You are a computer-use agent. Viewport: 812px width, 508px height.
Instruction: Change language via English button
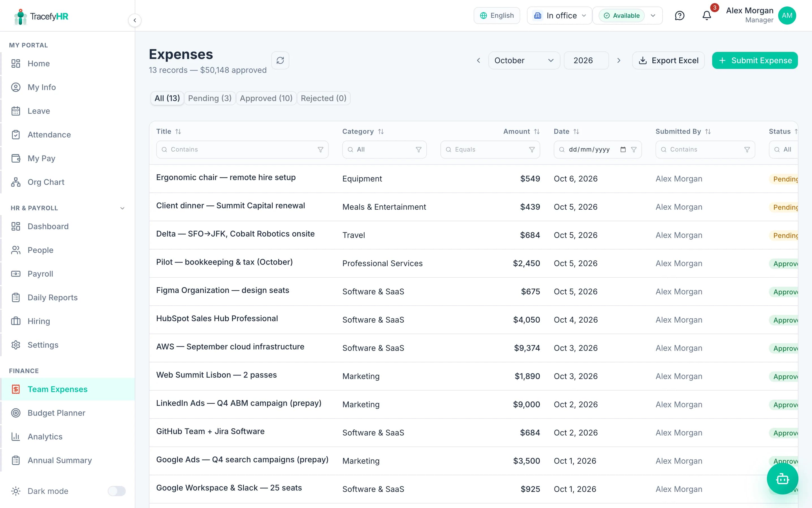pos(497,16)
